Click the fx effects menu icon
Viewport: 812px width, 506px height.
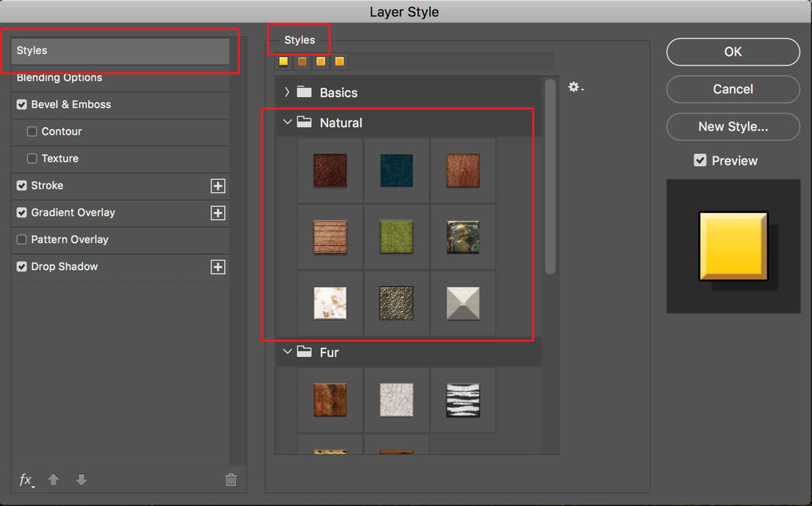click(26, 480)
